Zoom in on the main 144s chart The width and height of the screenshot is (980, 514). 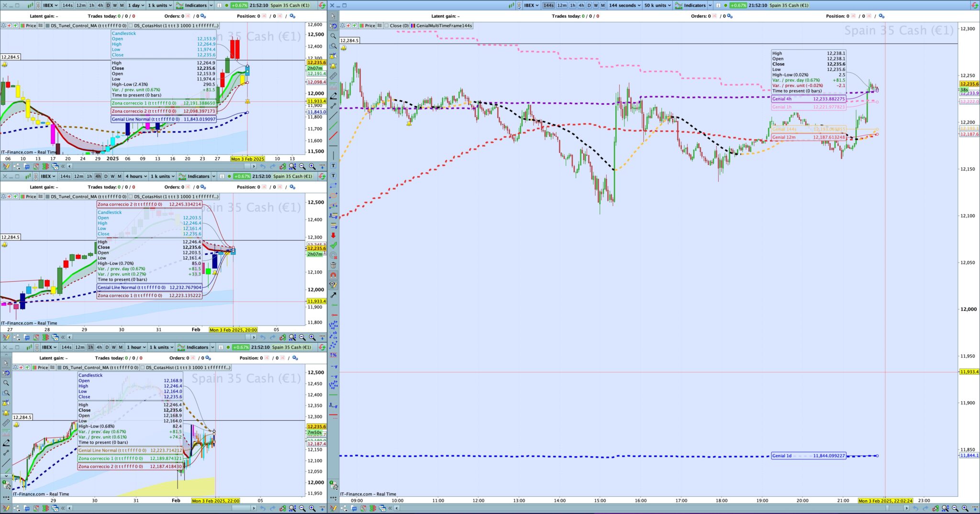[x=965, y=508]
